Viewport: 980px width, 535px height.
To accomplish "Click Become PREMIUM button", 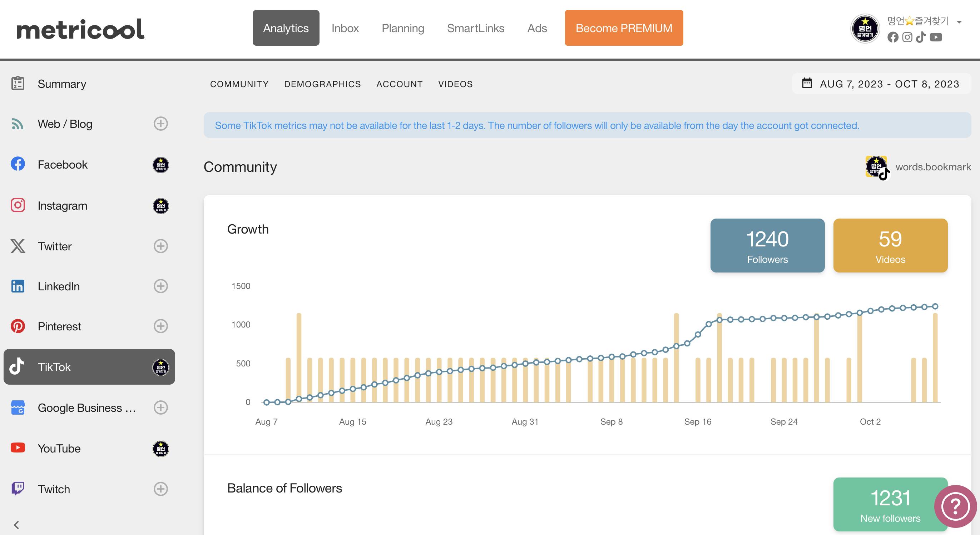I will click(624, 28).
